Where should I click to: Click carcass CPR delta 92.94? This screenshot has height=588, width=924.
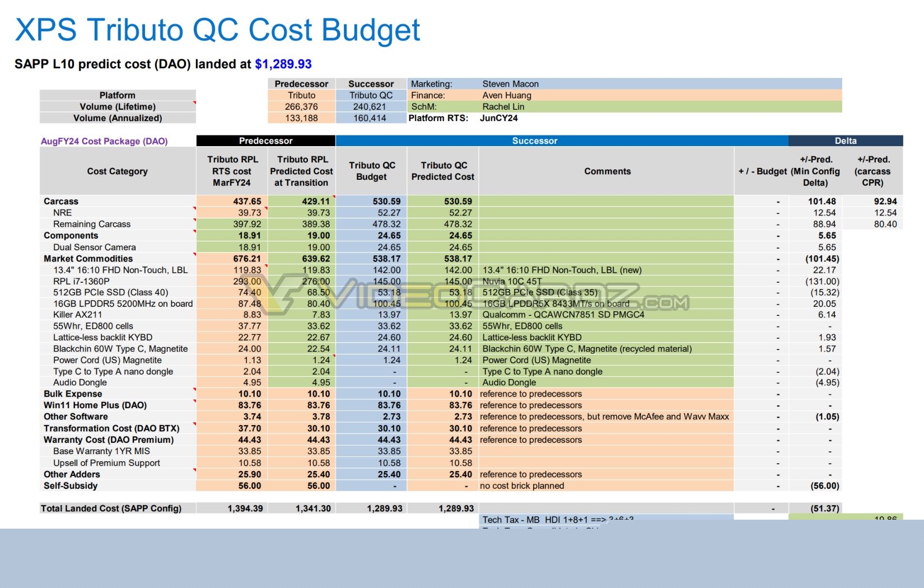pos(885,201)
